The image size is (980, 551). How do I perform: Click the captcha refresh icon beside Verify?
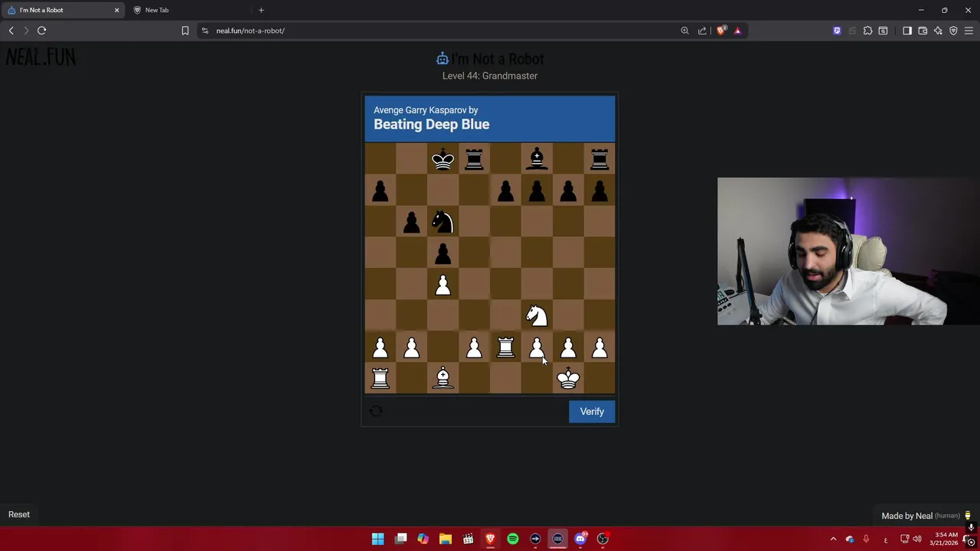tap(376, 411)
